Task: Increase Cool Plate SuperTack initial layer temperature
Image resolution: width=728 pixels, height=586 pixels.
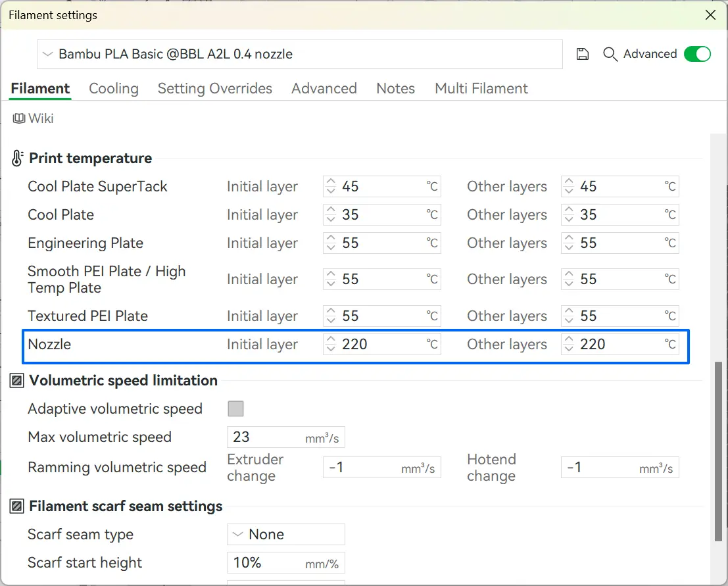Action: (x=331, y=182)
